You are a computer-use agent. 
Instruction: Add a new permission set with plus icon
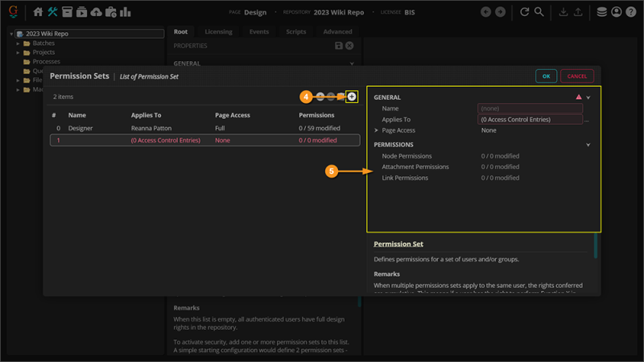(352, 97)
